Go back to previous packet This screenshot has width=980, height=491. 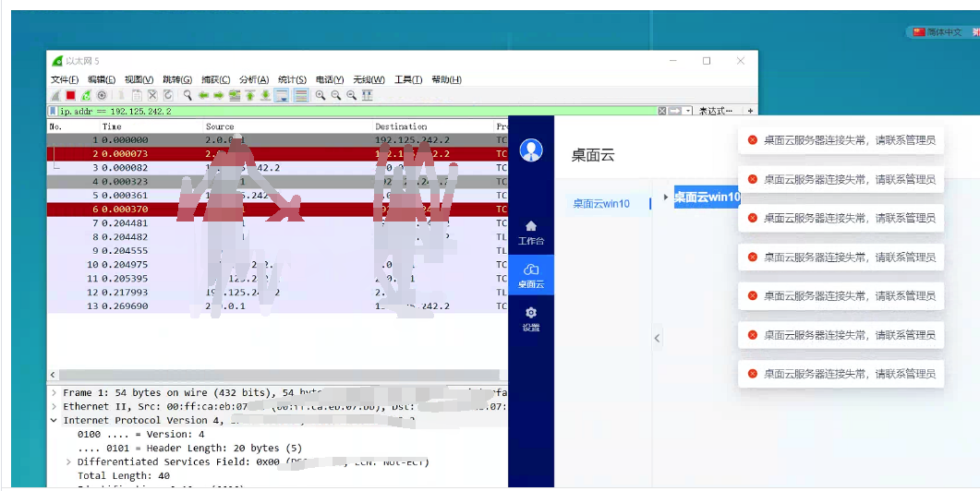click(203, 96)
